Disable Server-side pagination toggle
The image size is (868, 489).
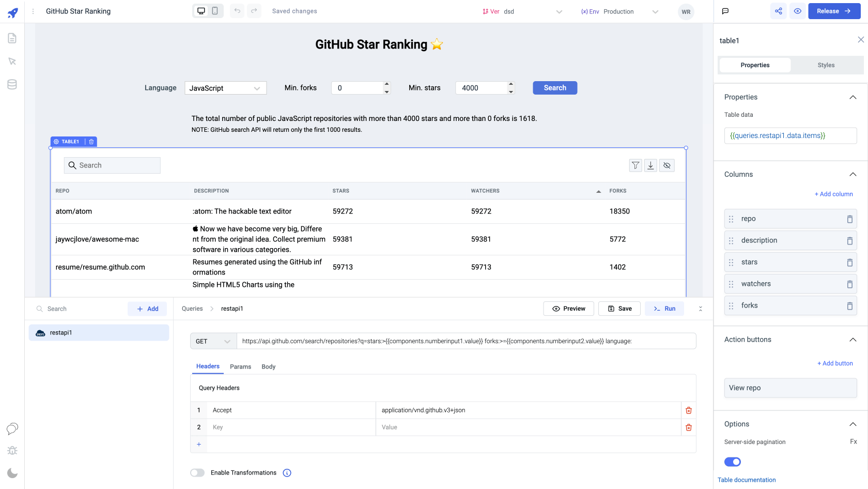coord(732,462)
